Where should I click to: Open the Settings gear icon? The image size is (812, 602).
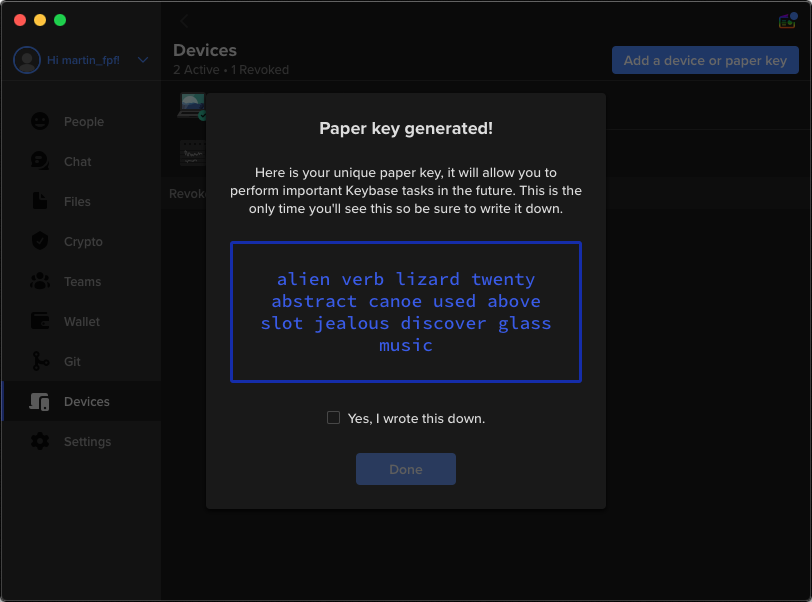point(40,441)
